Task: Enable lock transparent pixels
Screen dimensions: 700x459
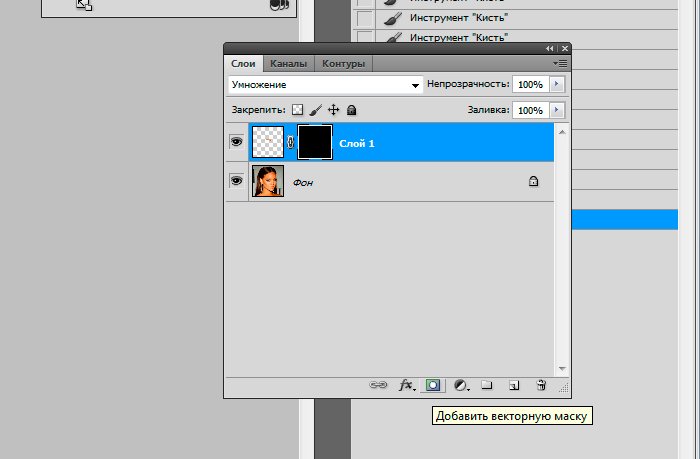Action: pos(297,110)
